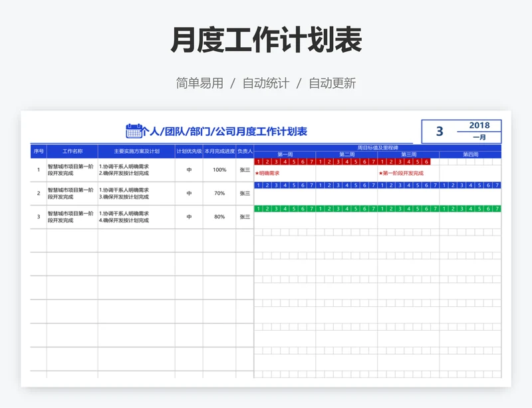Click the blue calendar icon beside the sheet title
This screenshot has height=408, width=532.
(x=134, y=131)
